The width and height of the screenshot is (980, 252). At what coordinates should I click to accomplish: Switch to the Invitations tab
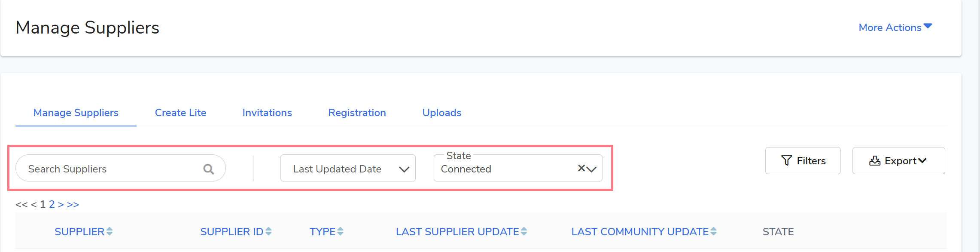pos(267,113)
